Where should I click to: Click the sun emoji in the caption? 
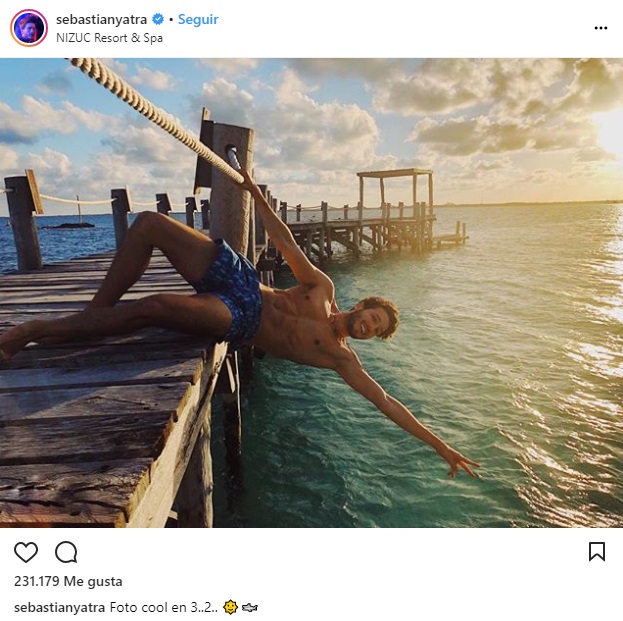(x=231, y=607)
